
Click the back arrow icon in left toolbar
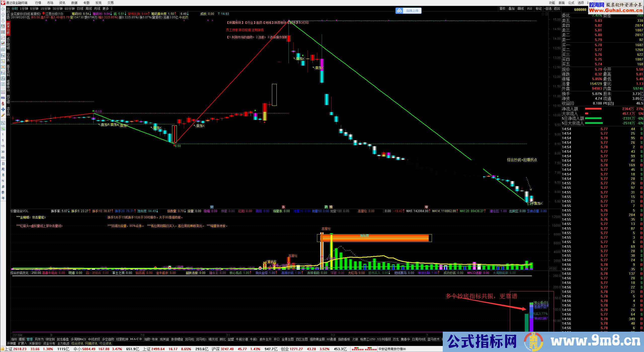3,9
